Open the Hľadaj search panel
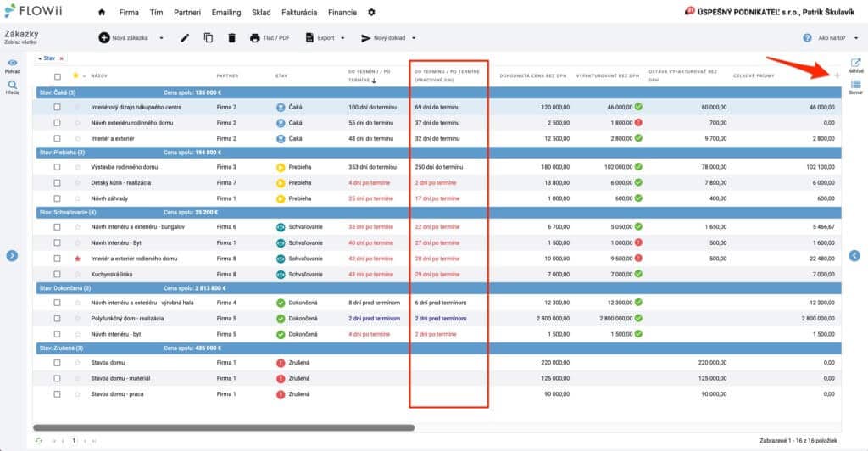Screen dimensions: 868x451 (12, 87)
